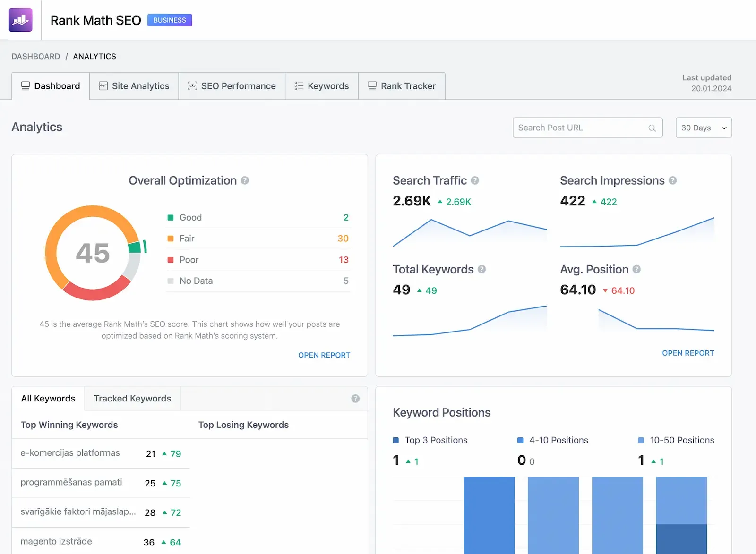Click the target icon on SEO Performance tab
The image size is (756, 554).
[192, 86]
